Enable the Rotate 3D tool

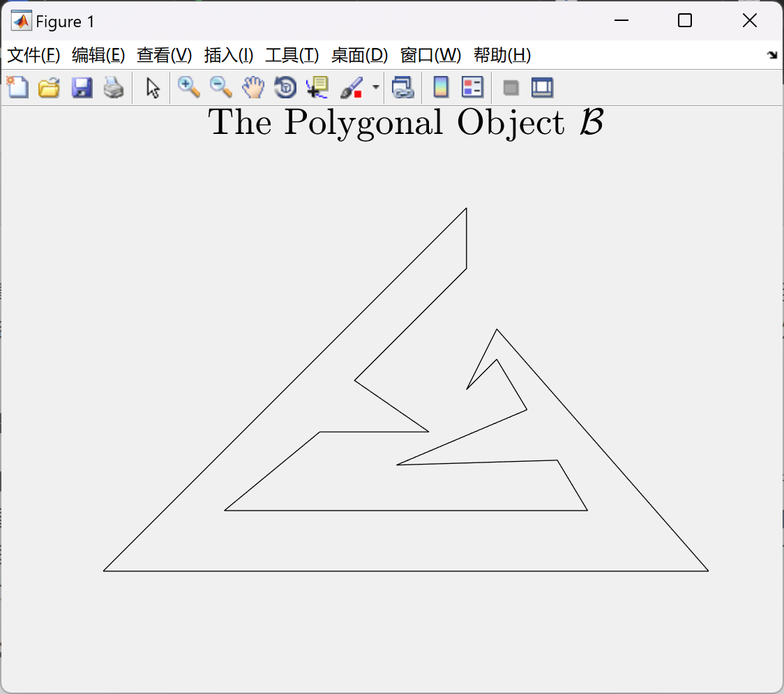[x=285, y=87]
